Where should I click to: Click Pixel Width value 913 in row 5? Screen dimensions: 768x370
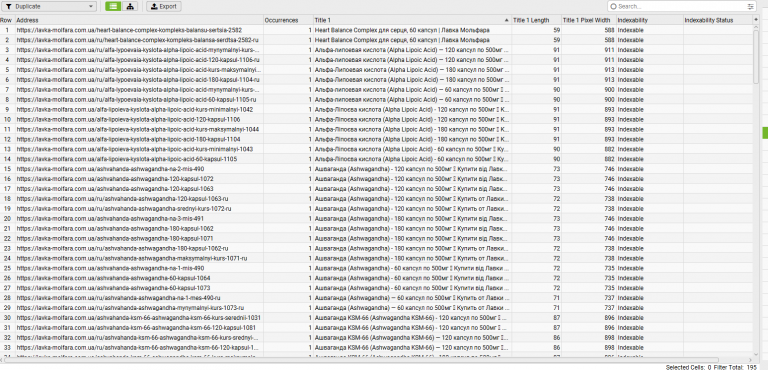coord(589,70)
